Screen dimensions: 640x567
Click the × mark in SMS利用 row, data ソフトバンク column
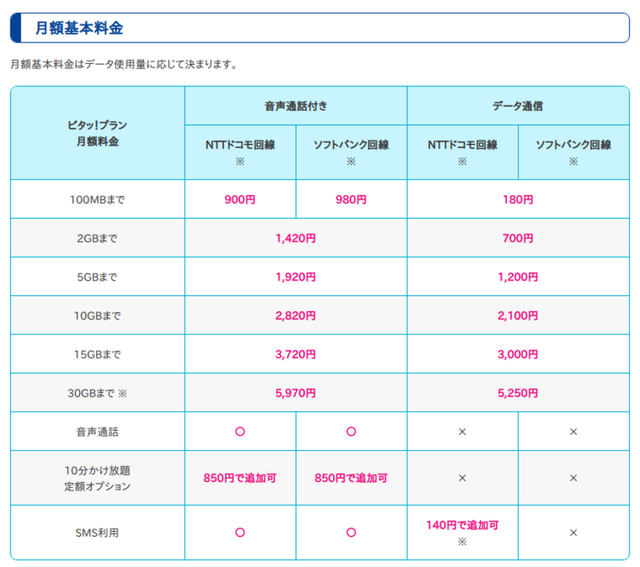click(x=573, y=533)
